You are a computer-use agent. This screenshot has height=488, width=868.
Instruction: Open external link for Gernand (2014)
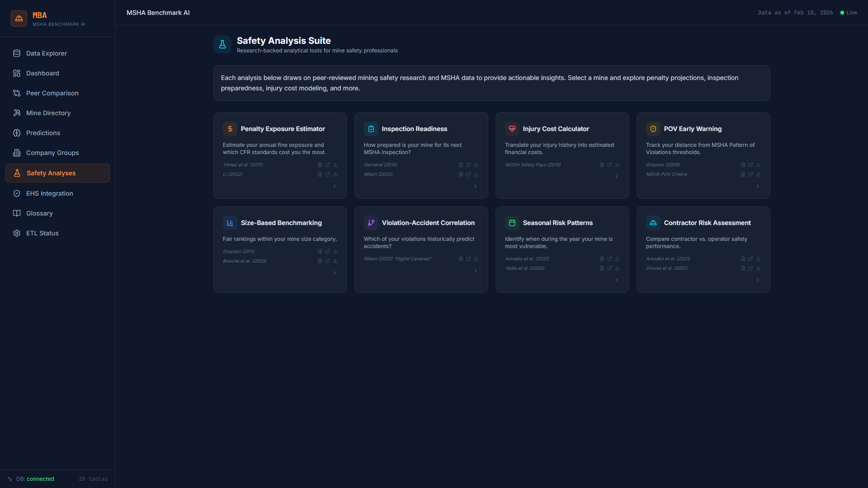pos(468,164)
